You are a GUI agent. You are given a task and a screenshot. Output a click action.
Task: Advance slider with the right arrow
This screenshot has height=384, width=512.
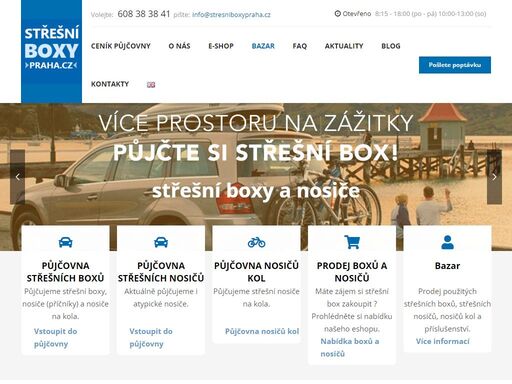(x=494, y=177)
